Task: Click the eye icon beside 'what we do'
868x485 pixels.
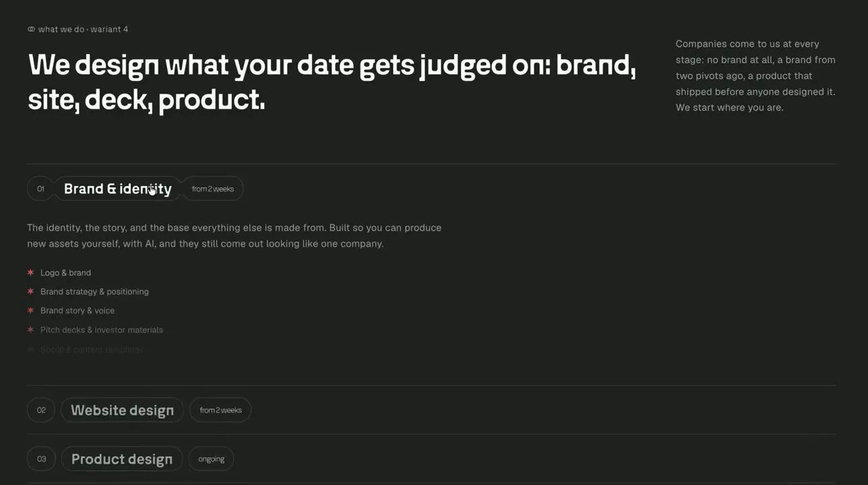Action: [31, 29]
